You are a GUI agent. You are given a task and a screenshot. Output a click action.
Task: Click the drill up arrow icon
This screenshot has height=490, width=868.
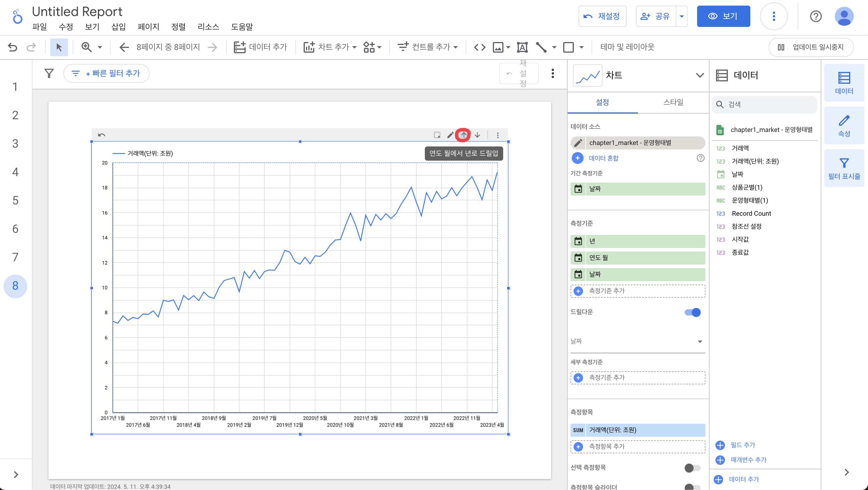(x=463, y=135)
